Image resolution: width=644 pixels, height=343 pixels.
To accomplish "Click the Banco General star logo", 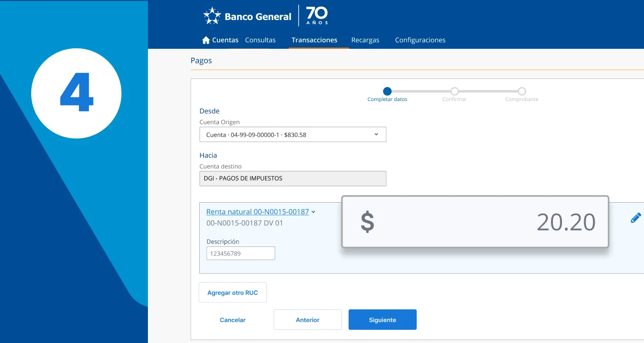I will coord(212,16).
